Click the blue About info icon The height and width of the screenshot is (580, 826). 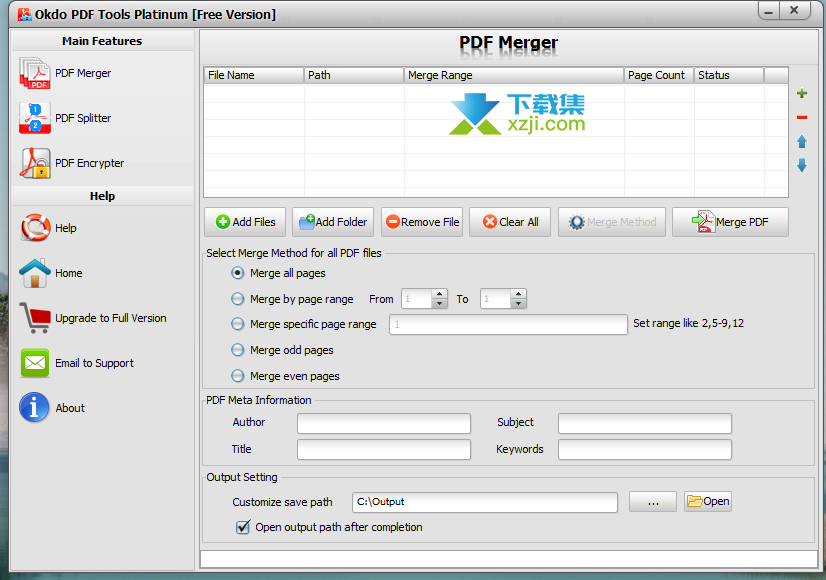(34, 408)
